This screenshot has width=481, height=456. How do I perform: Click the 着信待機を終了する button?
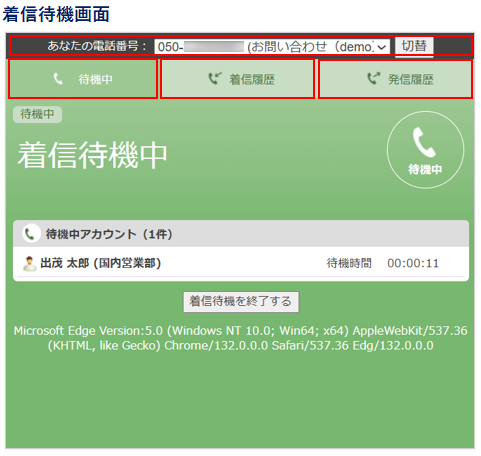click(241, 302)
